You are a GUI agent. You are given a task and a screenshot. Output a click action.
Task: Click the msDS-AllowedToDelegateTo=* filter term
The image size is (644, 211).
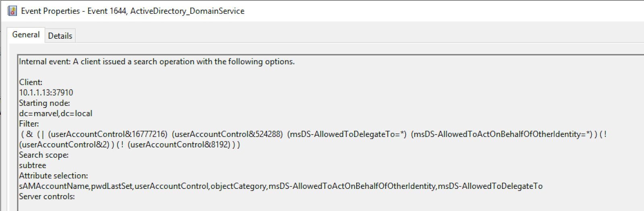point(347,134)
